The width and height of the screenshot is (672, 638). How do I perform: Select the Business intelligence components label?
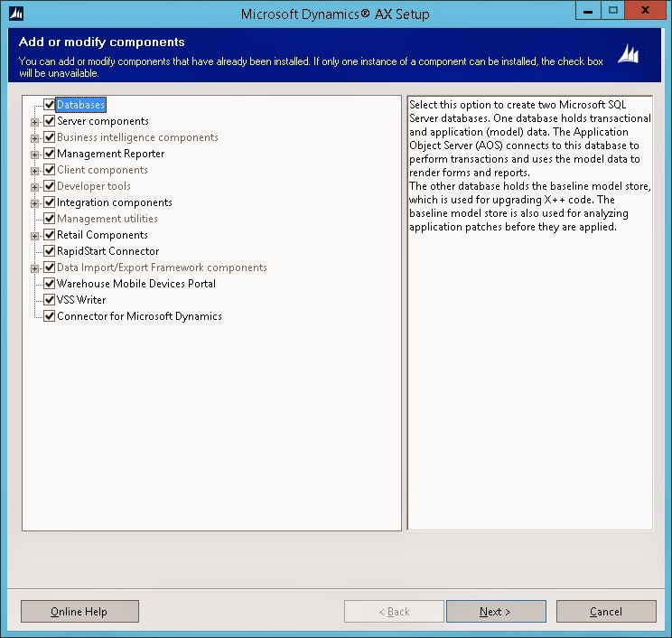point(137,137)
